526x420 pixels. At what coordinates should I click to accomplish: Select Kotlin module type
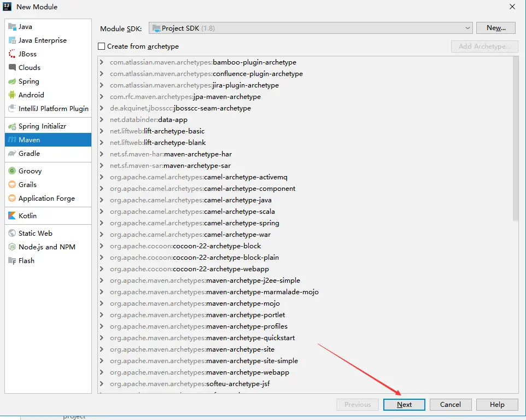click(48, 215)
